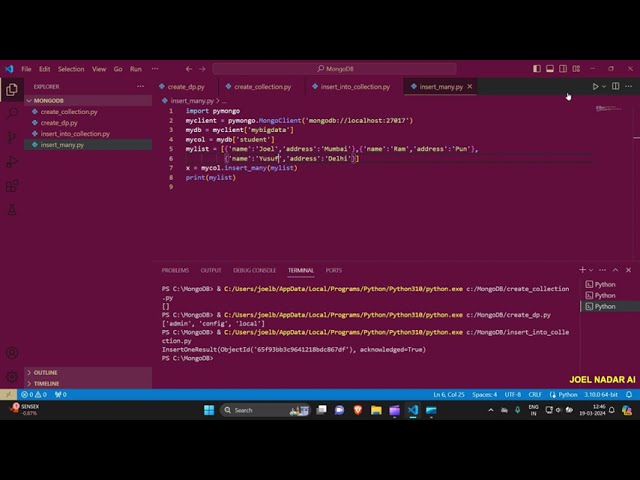Click the MongoDB command center search box
The image size is (640, 480).
click(x=334, y=69)
